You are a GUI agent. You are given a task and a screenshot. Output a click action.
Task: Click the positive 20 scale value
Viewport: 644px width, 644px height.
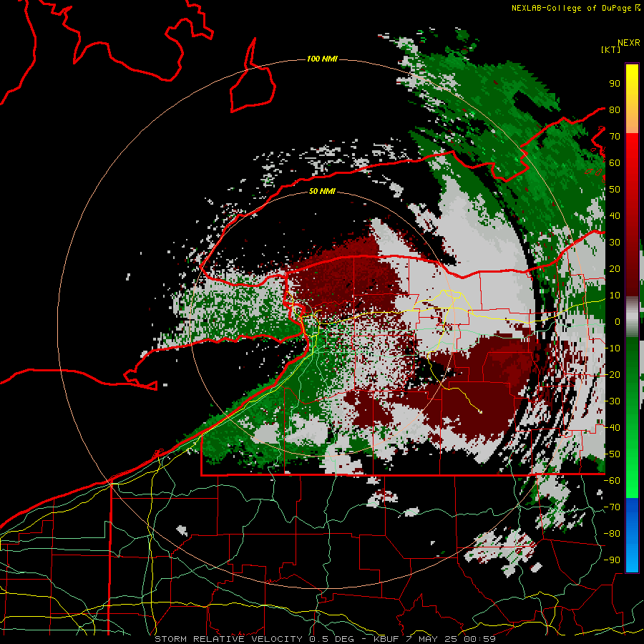615,268
